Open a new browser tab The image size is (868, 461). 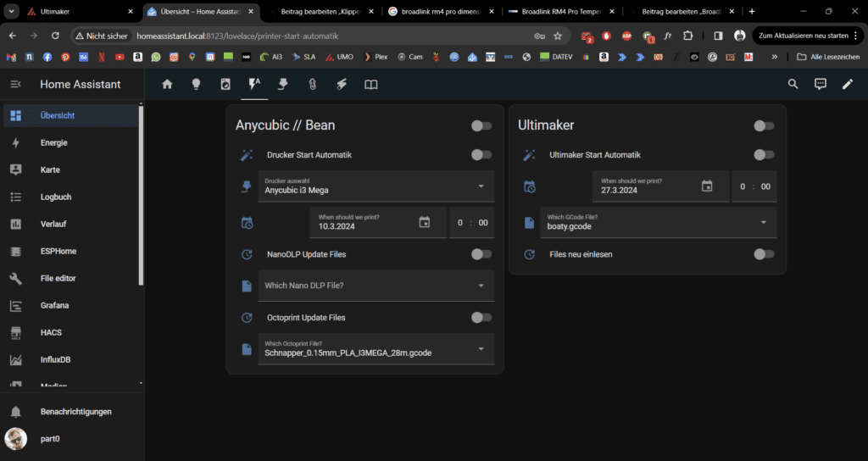point(752,11)
